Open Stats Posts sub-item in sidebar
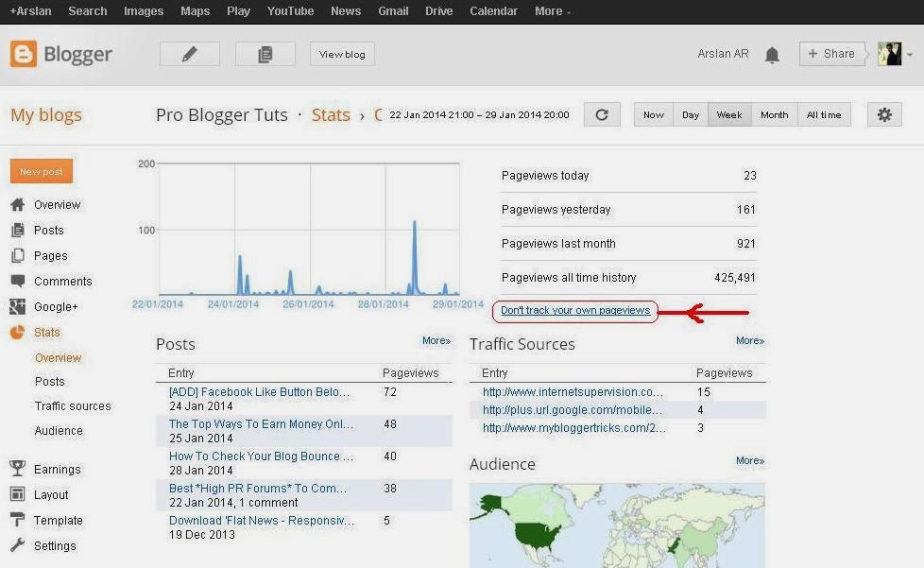924x568 pixels. [x=49, y=381]
